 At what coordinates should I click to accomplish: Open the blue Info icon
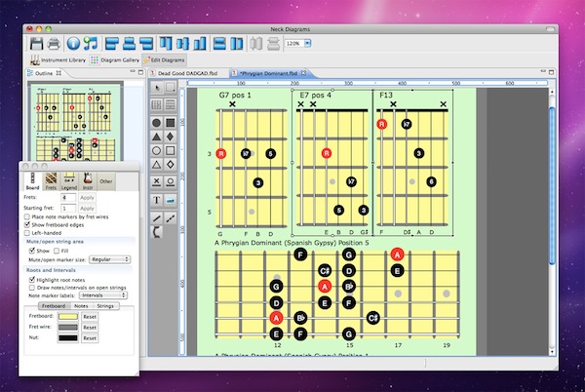coord(73,44)
